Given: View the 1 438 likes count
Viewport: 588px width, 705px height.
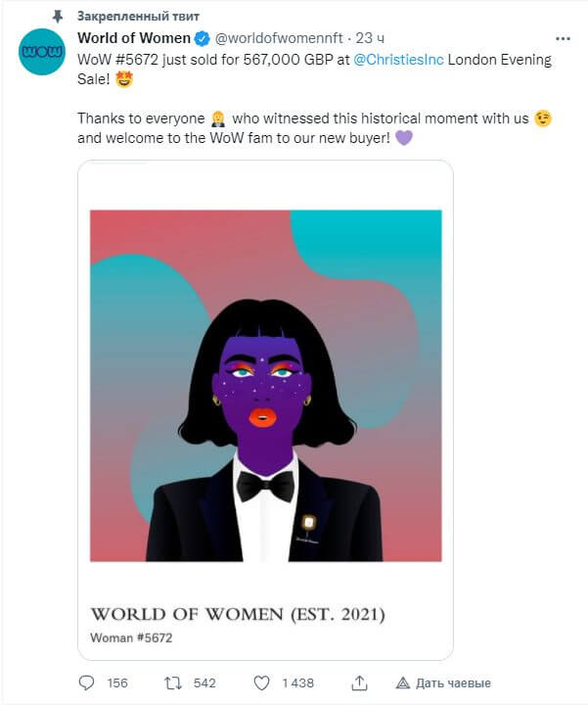Looking at the screenshot, I should click(297, 683).
